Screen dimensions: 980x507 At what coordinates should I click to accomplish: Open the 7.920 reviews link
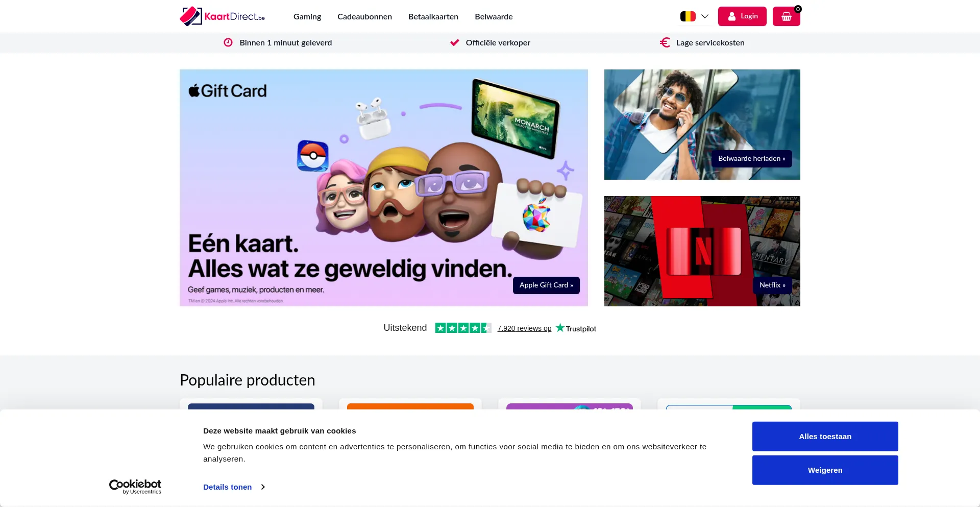click(524, 328)
